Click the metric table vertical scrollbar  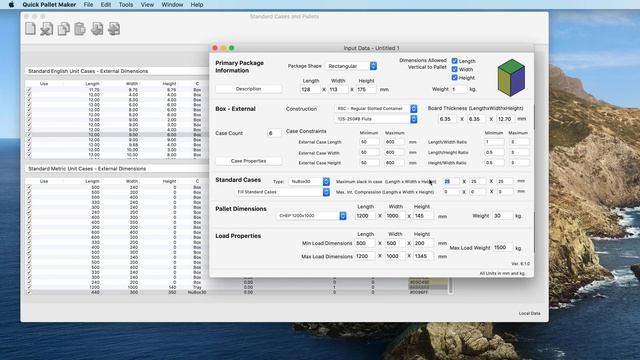click(x=451, y=286)
